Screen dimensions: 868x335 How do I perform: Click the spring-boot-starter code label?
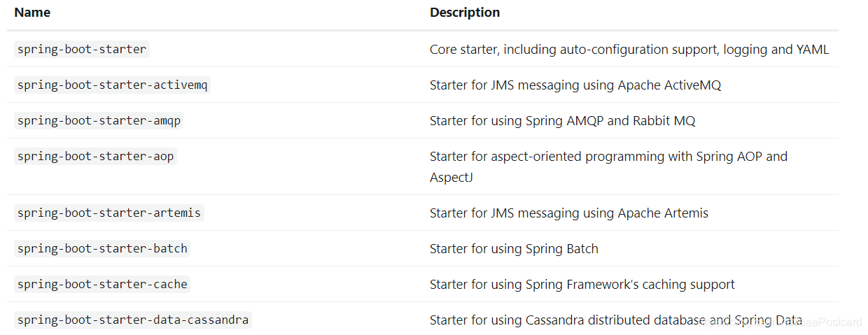pos(82,49)
